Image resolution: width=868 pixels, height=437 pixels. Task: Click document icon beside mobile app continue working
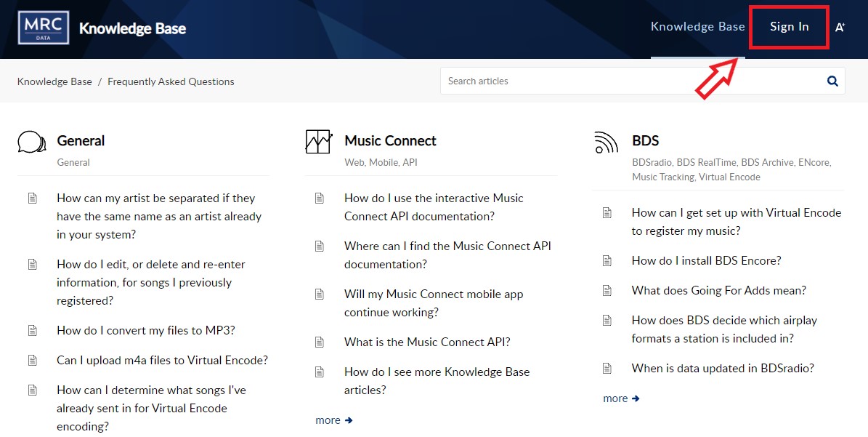pos(320,294)
